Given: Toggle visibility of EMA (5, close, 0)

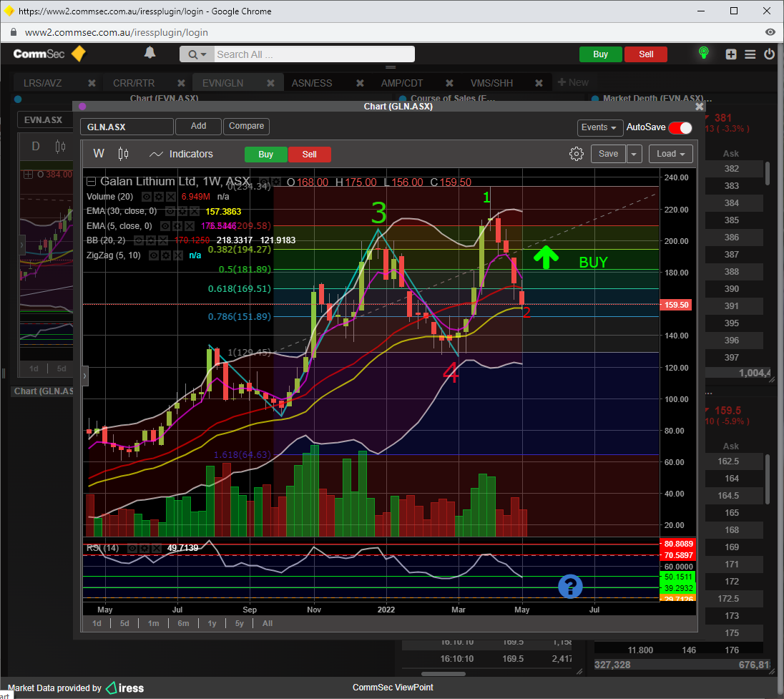Looking at the screenshot, I should click(165, 226).
